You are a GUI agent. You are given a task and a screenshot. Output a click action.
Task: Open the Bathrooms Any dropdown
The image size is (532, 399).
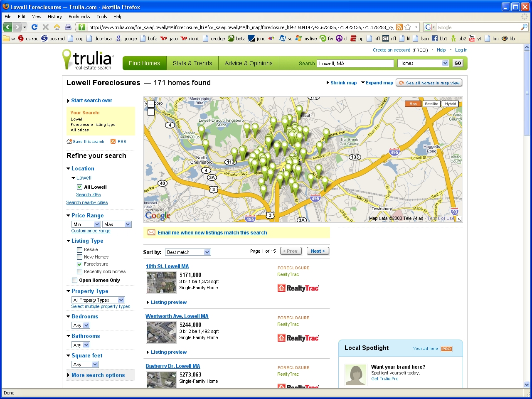[81, 345]
